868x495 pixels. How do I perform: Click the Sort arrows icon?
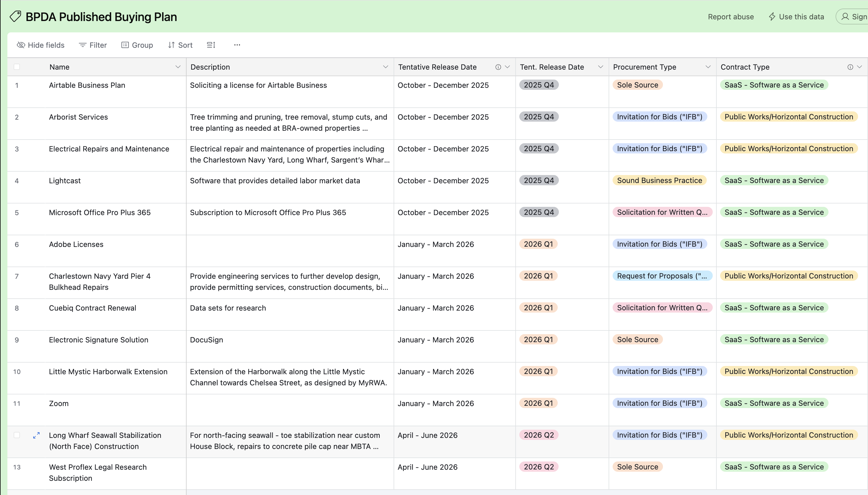tap(171, 45)
